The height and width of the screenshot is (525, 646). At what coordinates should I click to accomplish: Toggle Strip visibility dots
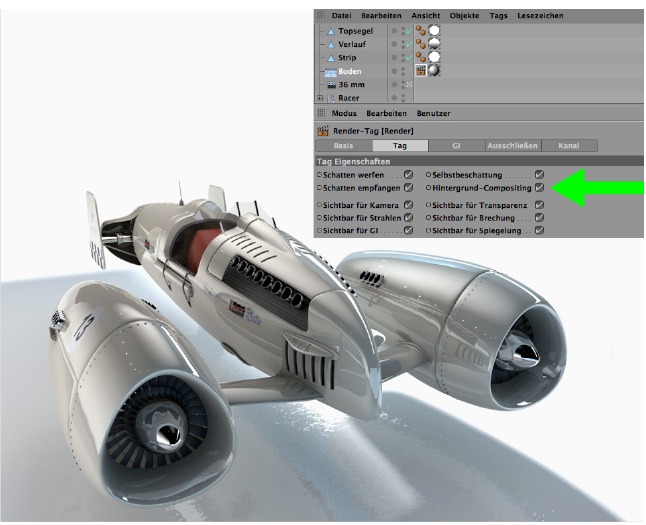403,58
